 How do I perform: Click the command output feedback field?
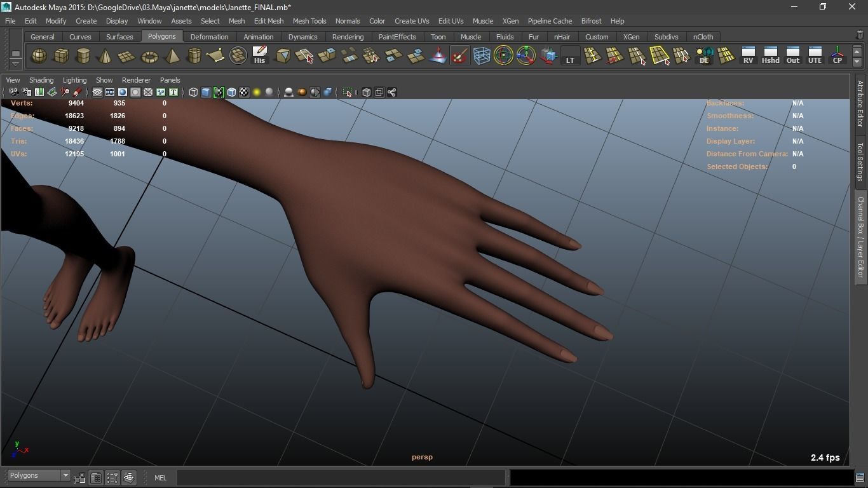[681, 477]
